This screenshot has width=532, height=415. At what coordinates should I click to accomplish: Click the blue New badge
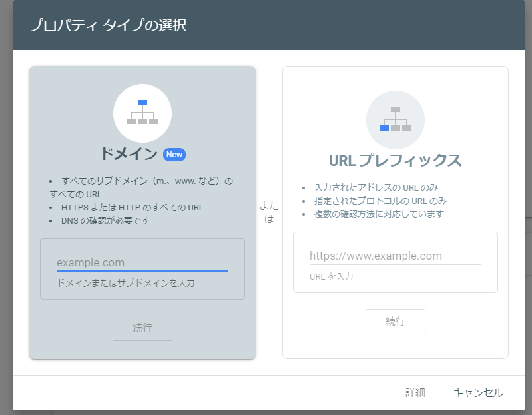(x=174, y=155)
